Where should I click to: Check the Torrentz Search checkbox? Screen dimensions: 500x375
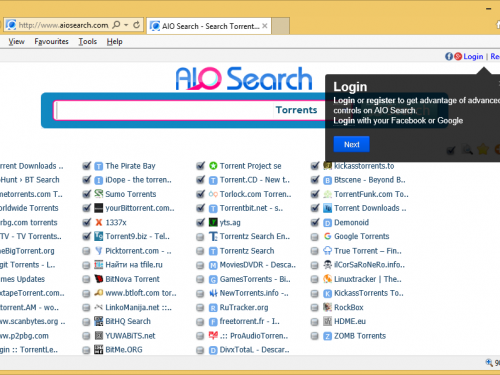[200, 251]
